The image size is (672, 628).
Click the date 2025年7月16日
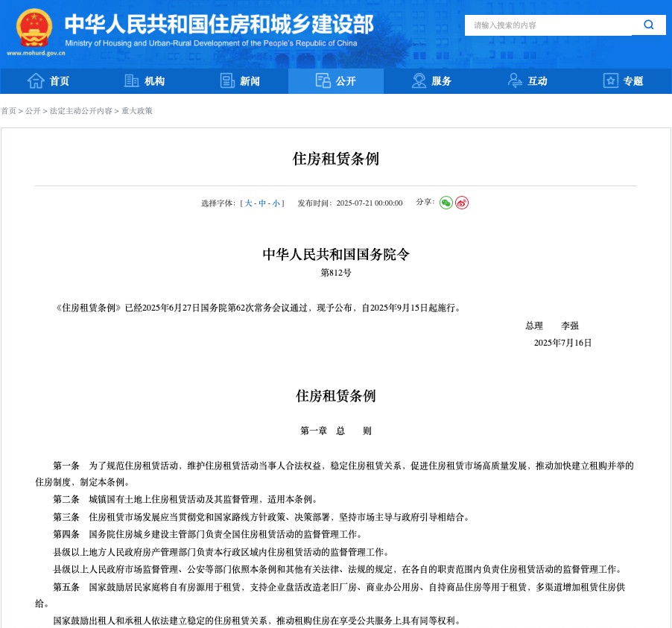562,343
